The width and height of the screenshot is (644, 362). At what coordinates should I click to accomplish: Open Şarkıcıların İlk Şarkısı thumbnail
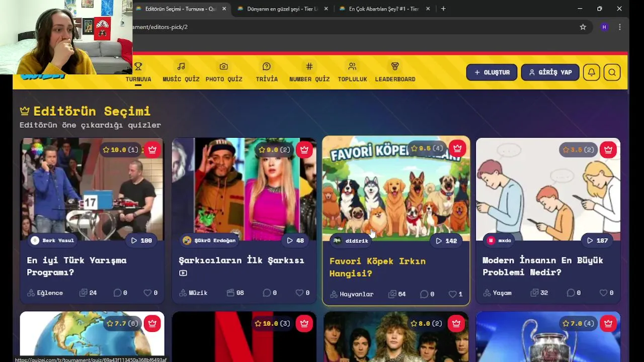244,189
